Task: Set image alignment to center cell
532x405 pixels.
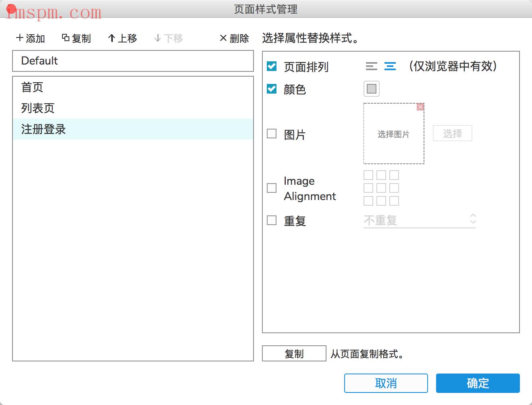Action: click(x=381, y=188)
